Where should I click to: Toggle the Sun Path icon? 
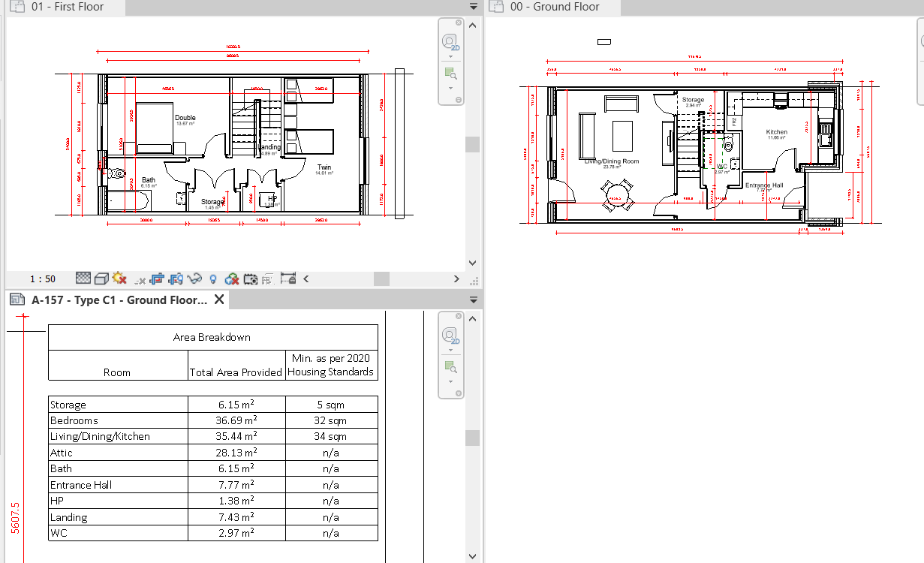(x=119, y=278)
